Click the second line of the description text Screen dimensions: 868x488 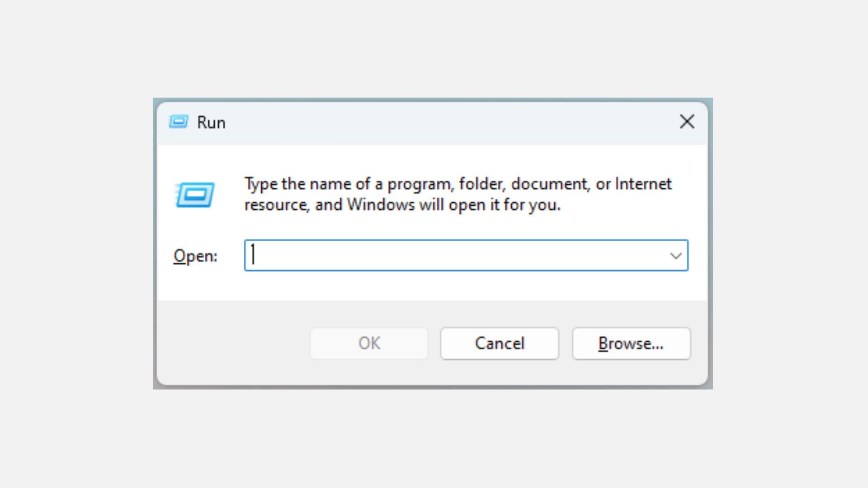click(402, 205)
